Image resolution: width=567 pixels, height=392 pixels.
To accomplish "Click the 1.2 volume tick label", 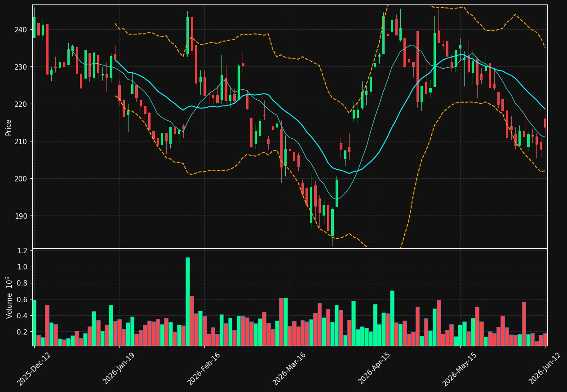I will (23, 251).
